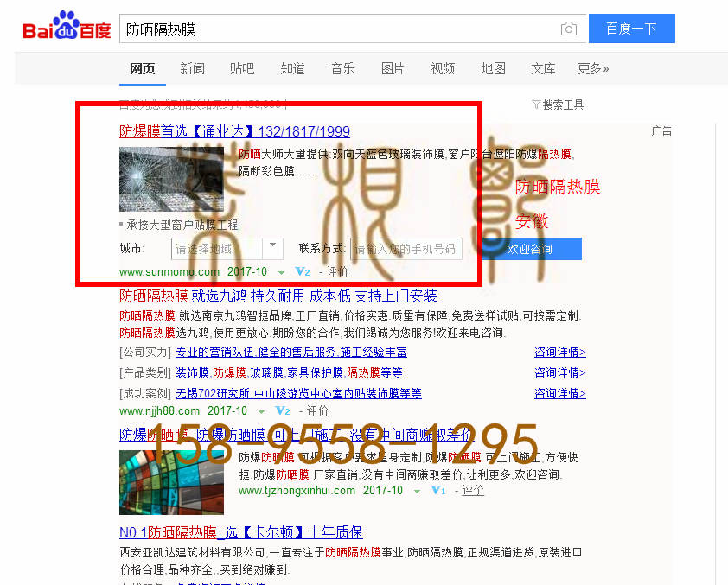Switch to the 图片 tab
The width and height of the screenshot is (728, 585).
393,68
